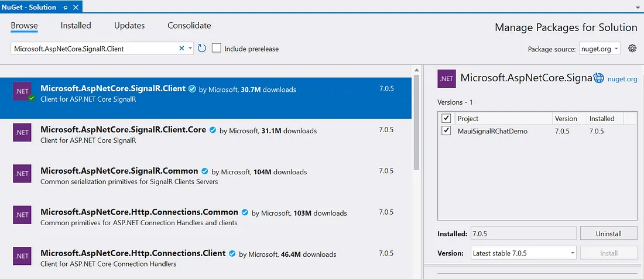Viewport: 644px width, 279px height.
Task: Select Microsoft.AspNetCore.Http.Connections.Common package
Action: click(x=139, y=212)
